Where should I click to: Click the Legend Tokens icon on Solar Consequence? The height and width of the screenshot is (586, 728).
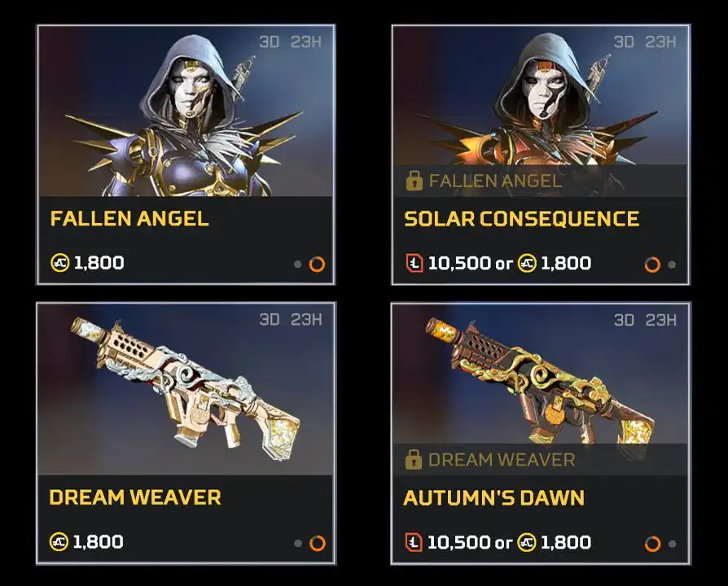(x=414, y=263)
